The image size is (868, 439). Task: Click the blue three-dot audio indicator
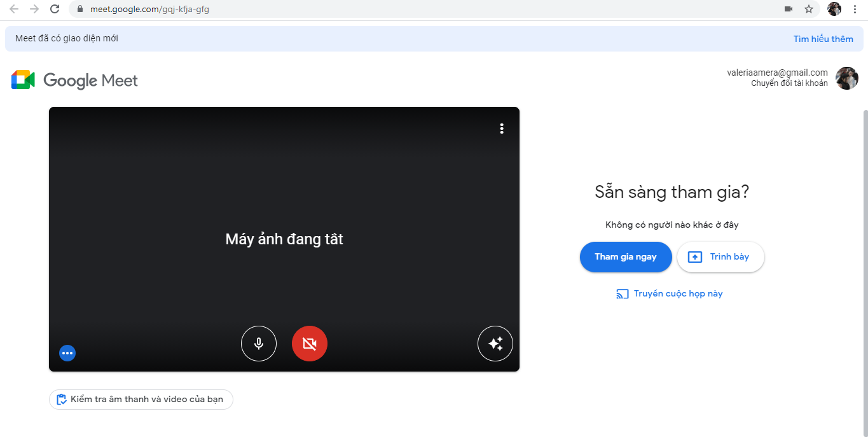click(x=67, y=352)
